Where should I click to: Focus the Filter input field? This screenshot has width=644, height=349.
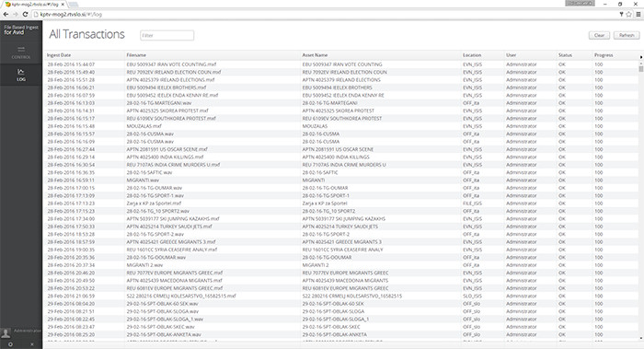167,35
